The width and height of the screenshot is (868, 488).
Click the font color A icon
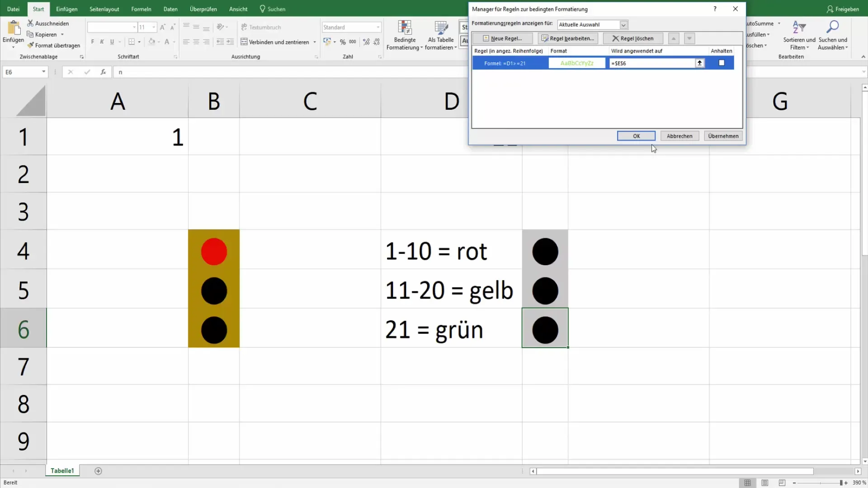pyautogui.click(x=167, y=42)
